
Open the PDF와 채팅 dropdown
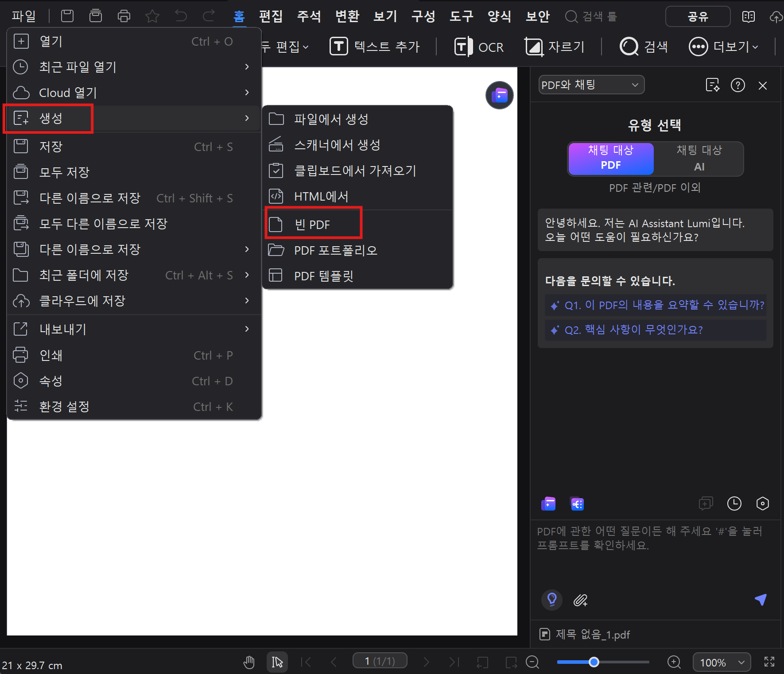[x=591, y=85]
